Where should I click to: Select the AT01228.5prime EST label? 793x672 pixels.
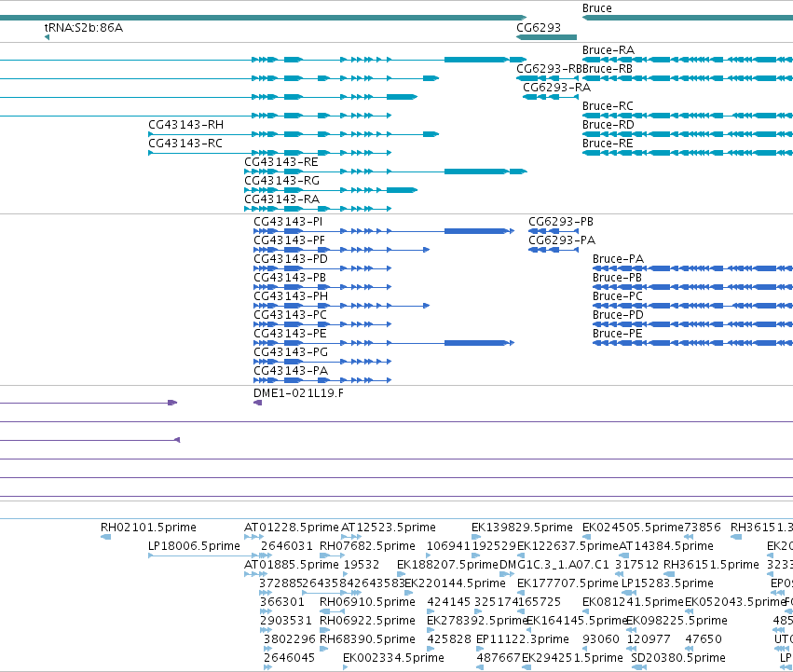292,528
